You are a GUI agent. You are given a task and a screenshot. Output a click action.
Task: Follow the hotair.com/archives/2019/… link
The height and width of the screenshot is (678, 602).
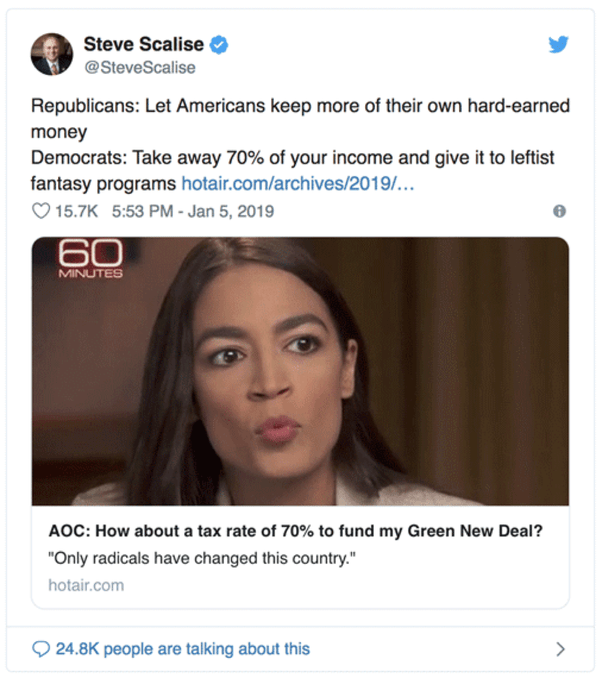click(298, 184)
